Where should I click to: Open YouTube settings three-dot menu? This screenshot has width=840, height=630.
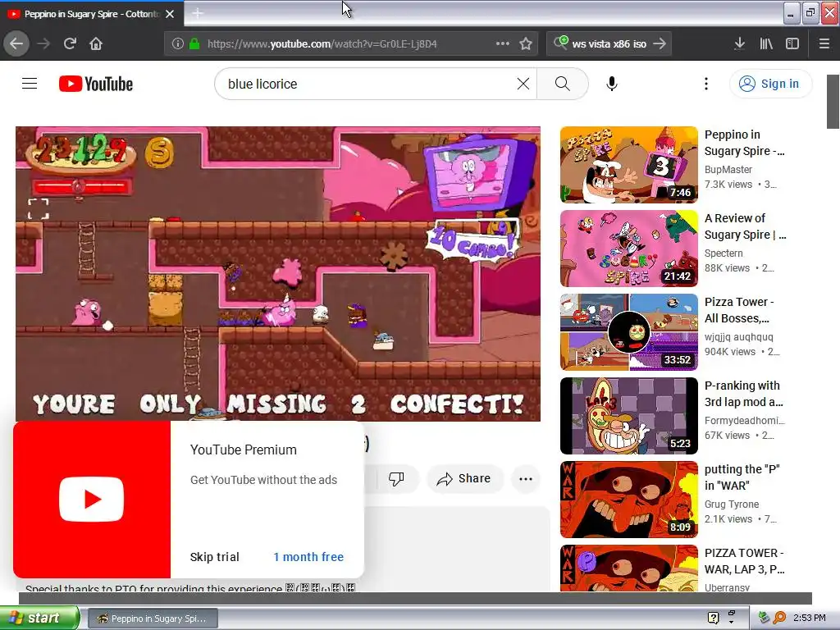(x=706, y=84)
